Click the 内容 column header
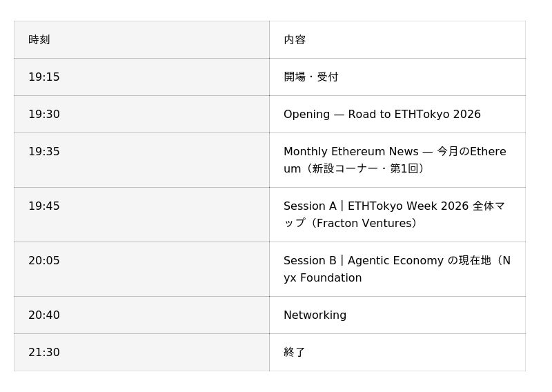552x392 pixels. point(397,40)
